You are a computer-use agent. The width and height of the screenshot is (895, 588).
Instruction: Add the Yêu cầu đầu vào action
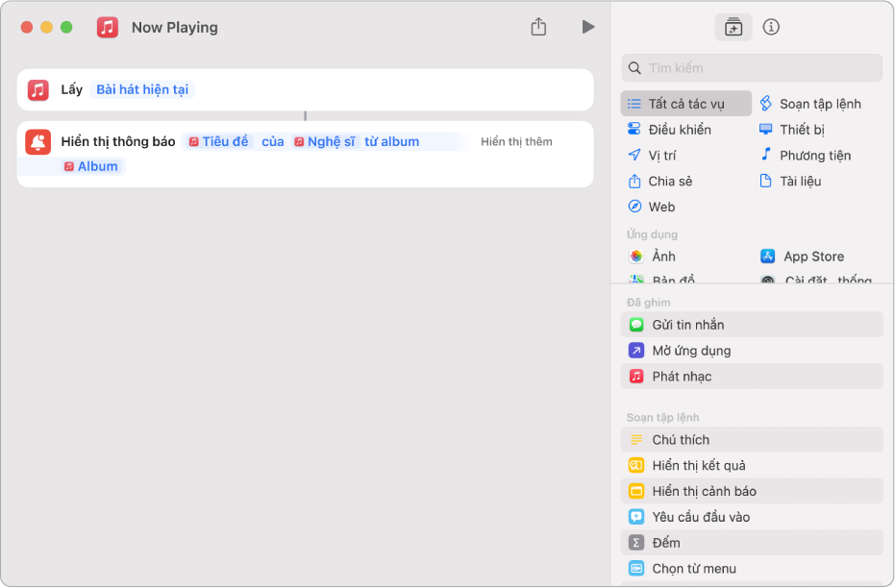[751, 517]
